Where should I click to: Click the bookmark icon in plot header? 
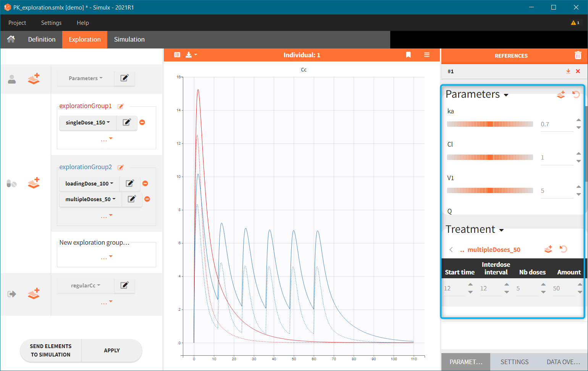click(408, 55)
